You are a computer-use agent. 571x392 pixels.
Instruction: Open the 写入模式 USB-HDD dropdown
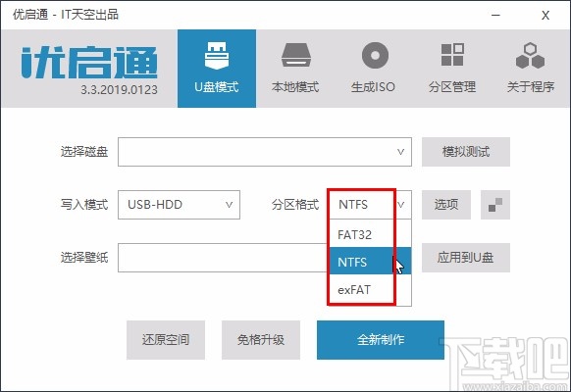[179, 205]
